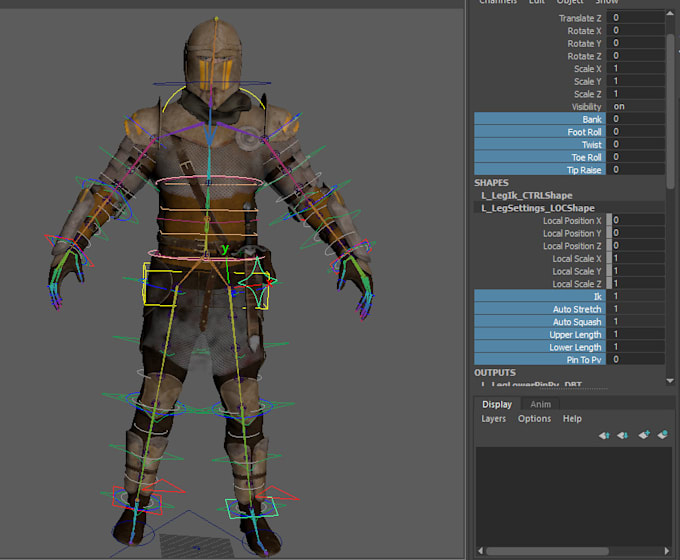680x560 pixels.
Task: Click the move layer up icon
Action: coord(604,435)
